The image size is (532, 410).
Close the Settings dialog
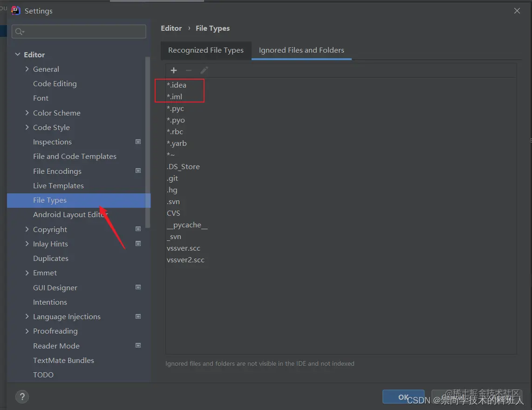[x=517, y=11]
